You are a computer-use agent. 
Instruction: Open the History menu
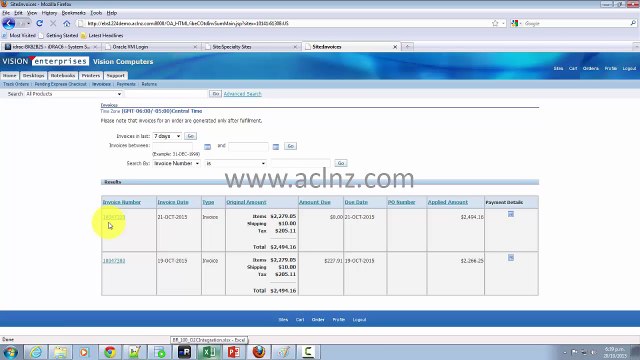coord(49,13)
